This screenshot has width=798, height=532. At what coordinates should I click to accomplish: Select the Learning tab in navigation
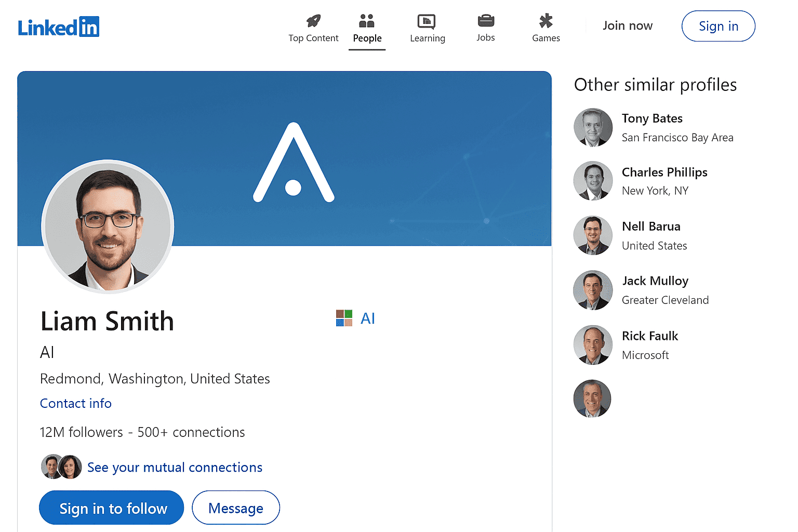[427, 37]
